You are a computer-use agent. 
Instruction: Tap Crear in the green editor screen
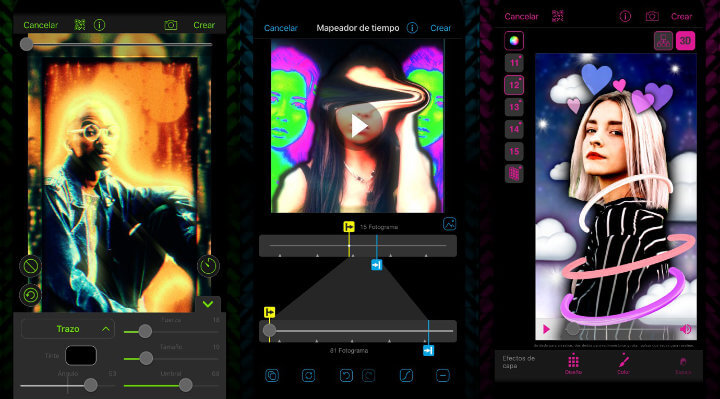point(204,25)
